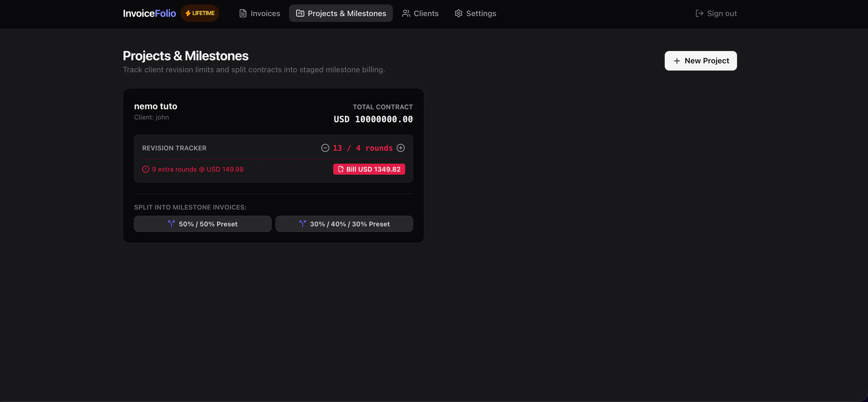Switch to Projects & Milestones tab

pyautogui.click(x=341, y=13)
